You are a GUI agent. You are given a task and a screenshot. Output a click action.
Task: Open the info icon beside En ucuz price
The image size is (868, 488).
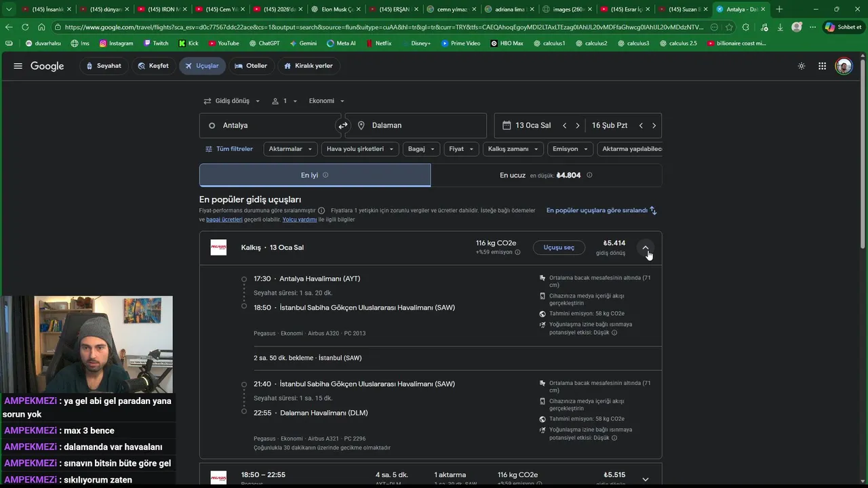[x=589, y=175]
